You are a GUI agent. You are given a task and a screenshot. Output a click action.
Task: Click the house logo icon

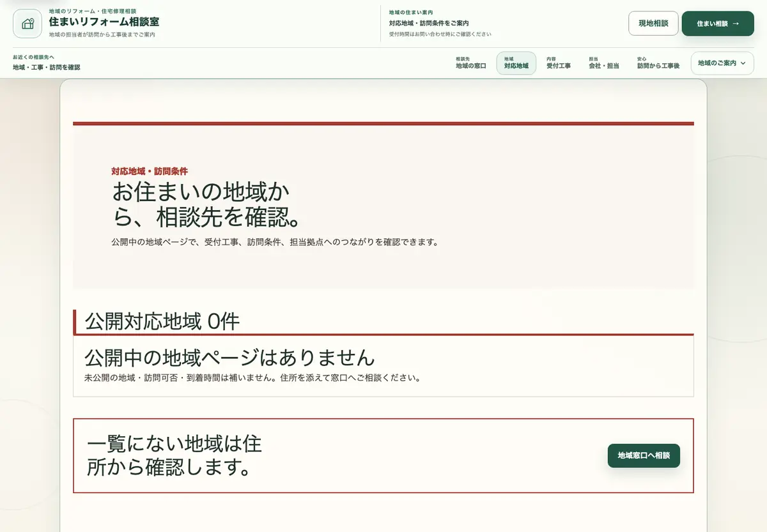point(27,24)
